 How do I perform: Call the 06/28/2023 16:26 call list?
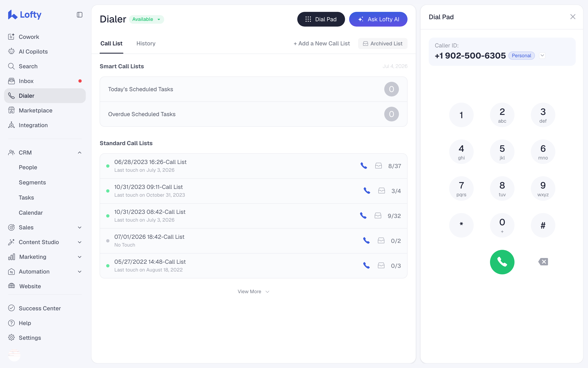tap(364, 166)
